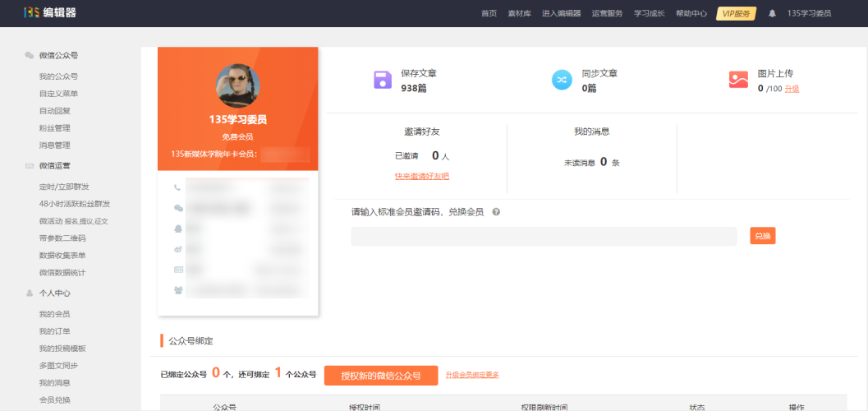
Task: Click the 同步文章 label
Action: (x=600, y=73)
